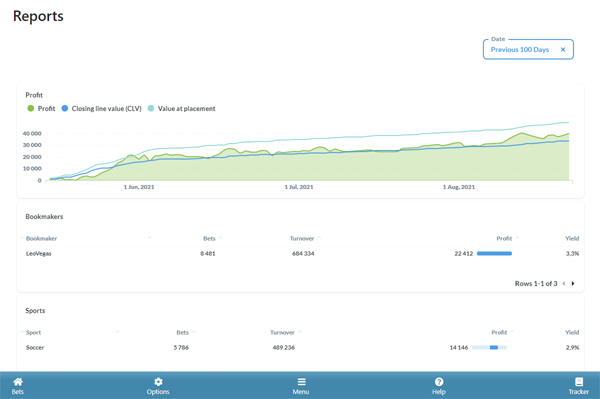Sort bookmakers table by Turnover column

click(x=302, y=238)
